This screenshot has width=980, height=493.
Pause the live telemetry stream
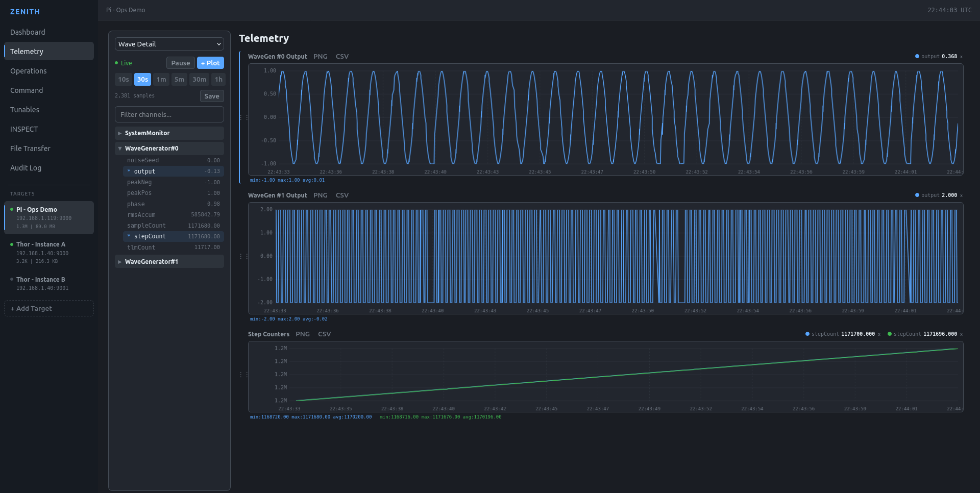(180, 63)
